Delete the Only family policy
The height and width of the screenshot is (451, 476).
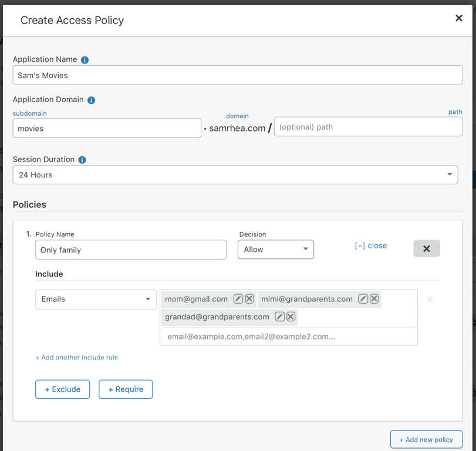click(427, 248)
